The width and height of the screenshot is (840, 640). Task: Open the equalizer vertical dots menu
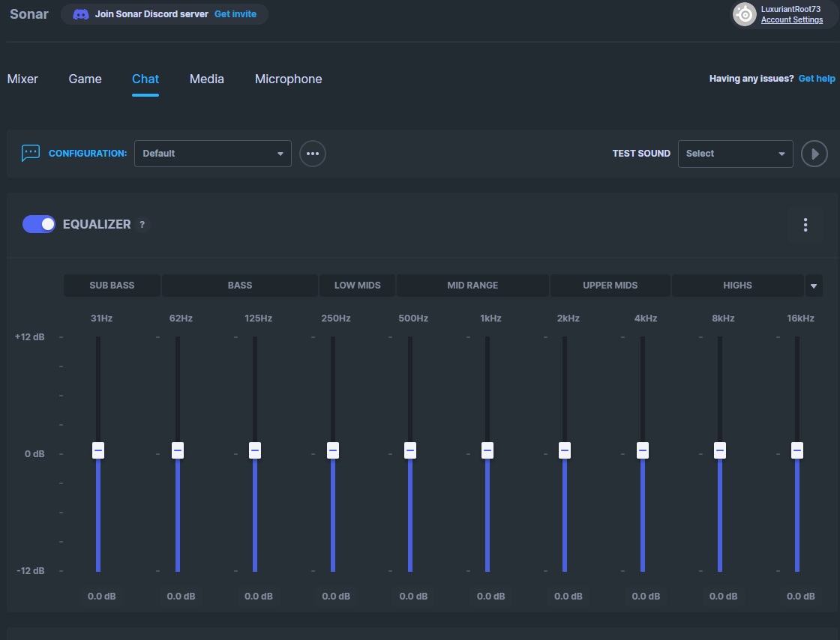pyautogui.click(x=805, y=225)
